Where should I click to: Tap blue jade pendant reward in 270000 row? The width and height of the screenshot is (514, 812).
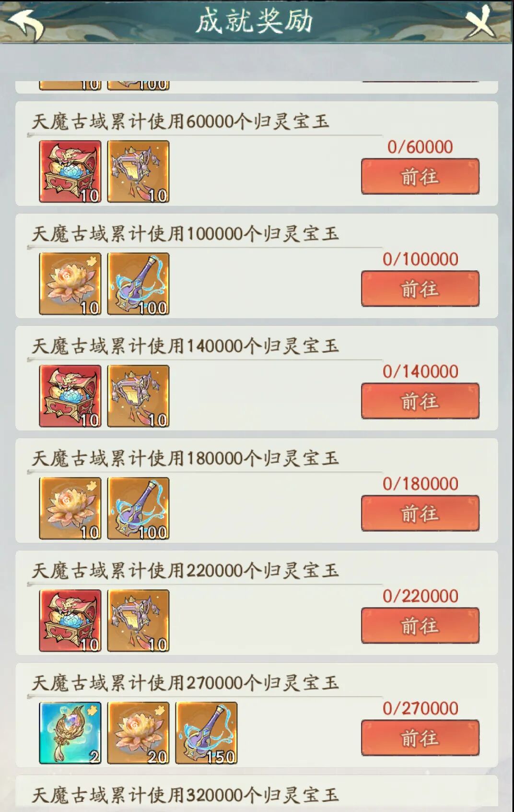coord(70,733)
